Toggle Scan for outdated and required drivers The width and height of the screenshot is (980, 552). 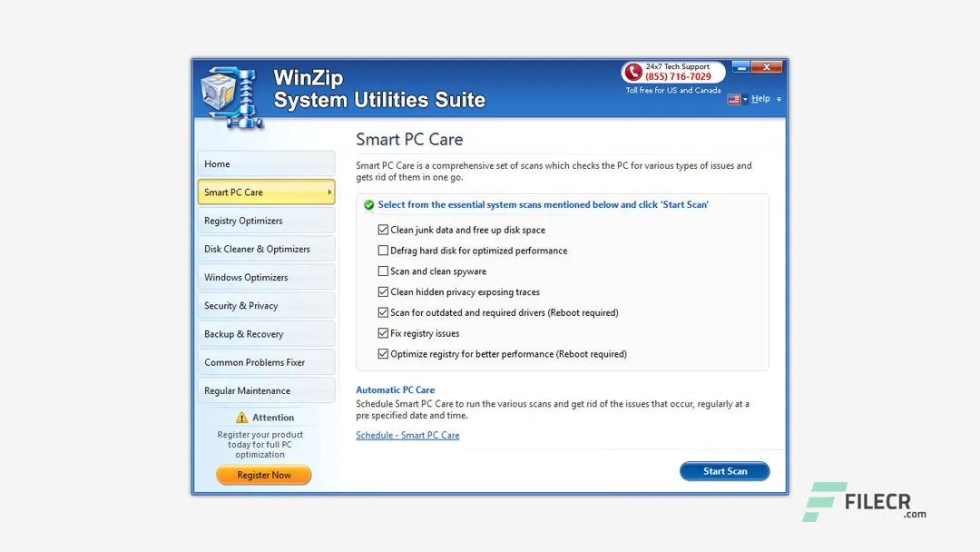point(383,312)
